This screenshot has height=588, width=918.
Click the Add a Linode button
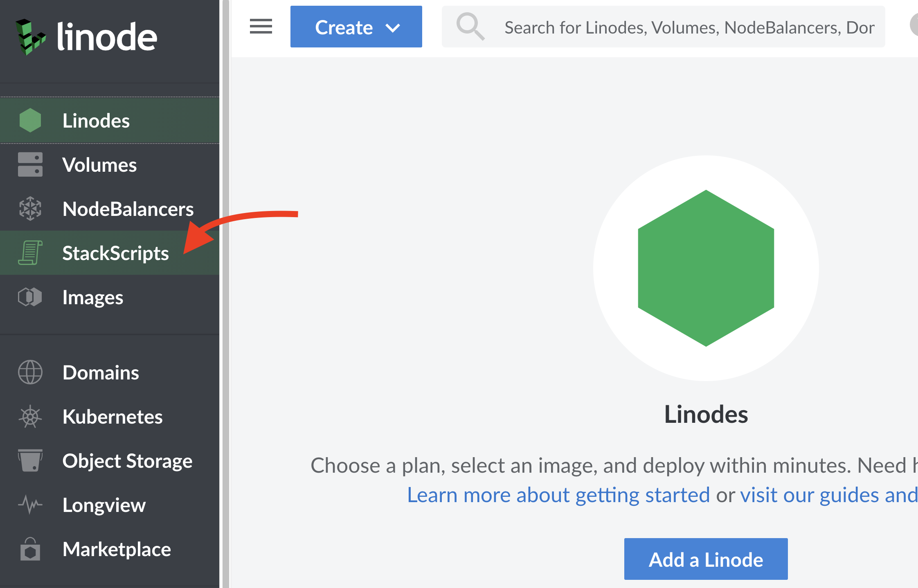click(x=705, y=559)
